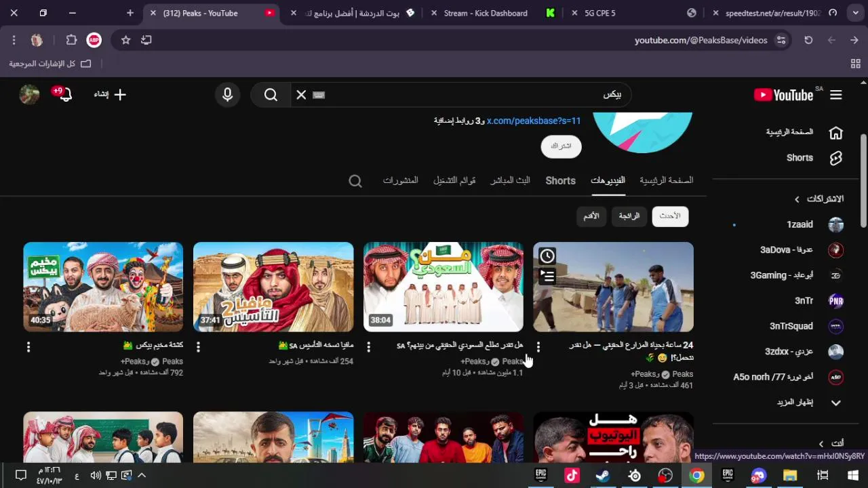The height and width of the screenshot is (488, 868).
Task: Open the Chrome profile avatar
Action: tap(37, 40)
